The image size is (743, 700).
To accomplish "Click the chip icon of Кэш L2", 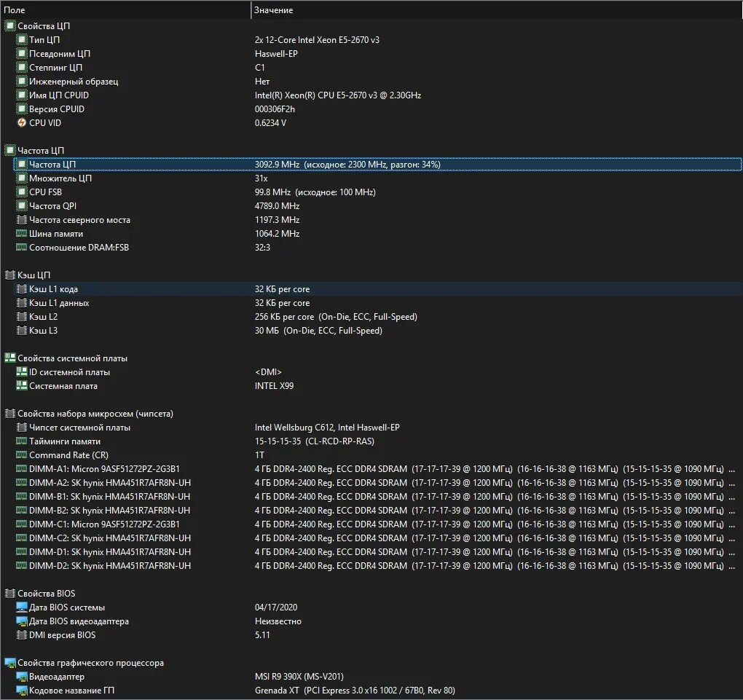I will point(21,317).
